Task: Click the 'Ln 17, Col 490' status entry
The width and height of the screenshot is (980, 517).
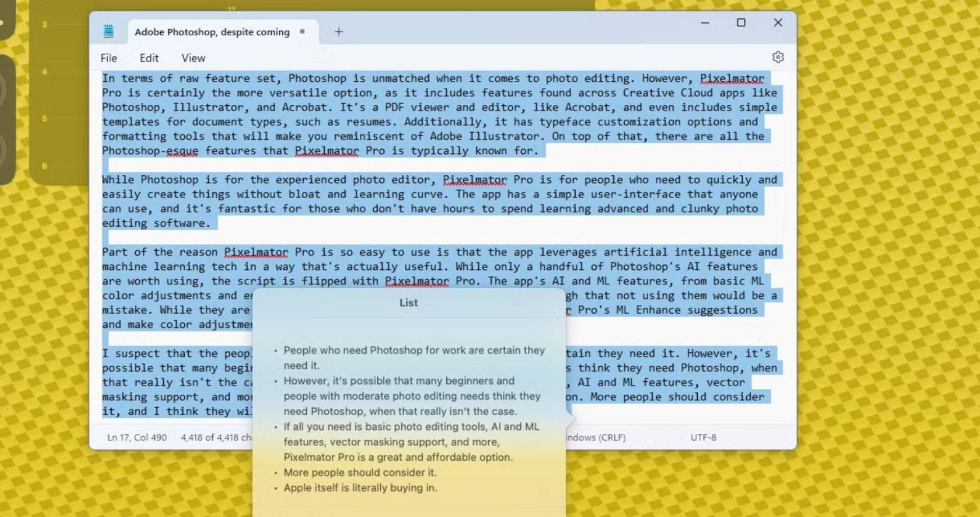Action: 137,437
